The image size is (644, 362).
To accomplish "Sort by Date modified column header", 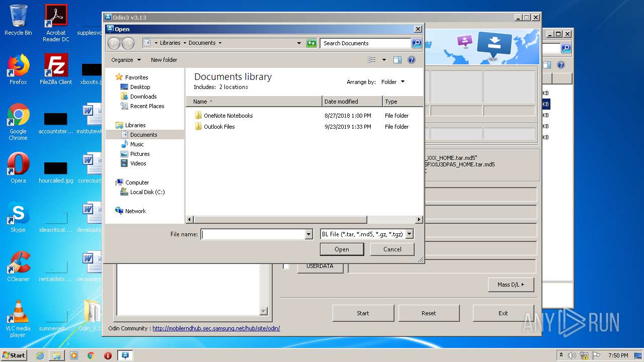I will pos(352,102).
